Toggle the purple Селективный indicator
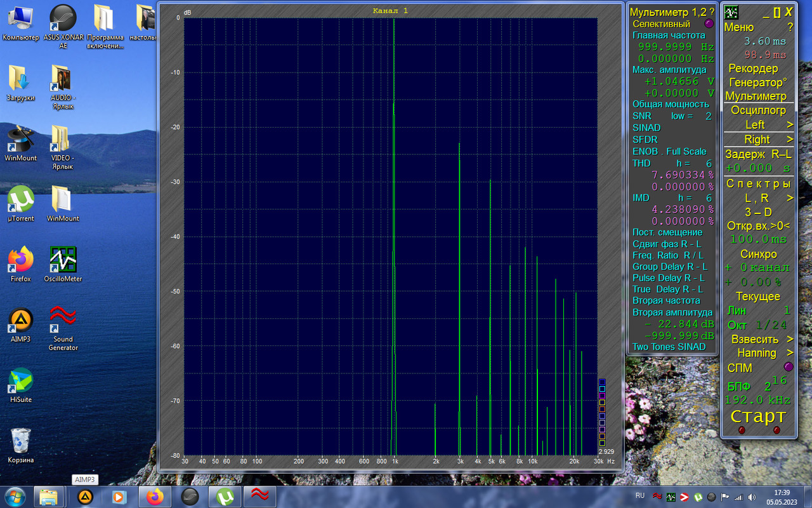The width and height of the screenshot is (812, 508). point(709,23)
